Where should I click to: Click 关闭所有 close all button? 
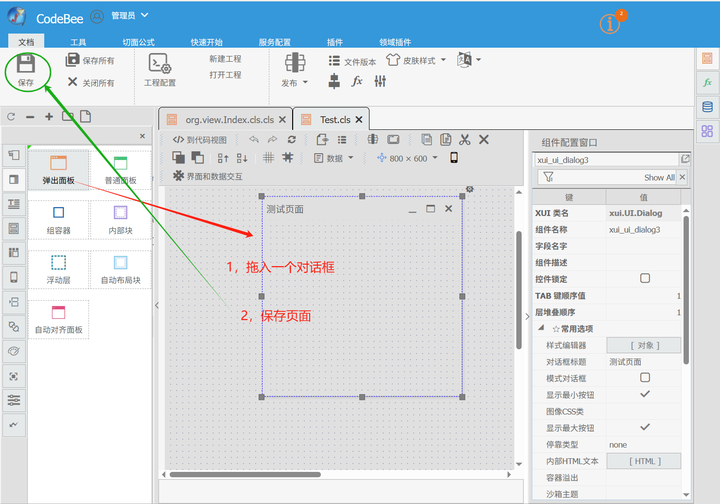(91, 83)
